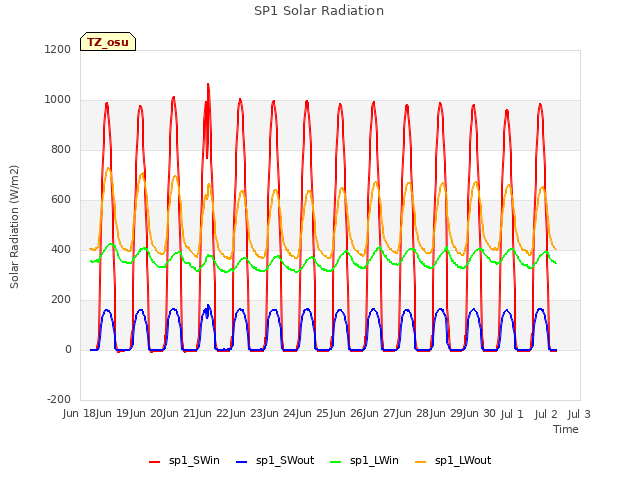Click the Jun 30 x-axis date label

pyautogui.click(x=479, y=414)
